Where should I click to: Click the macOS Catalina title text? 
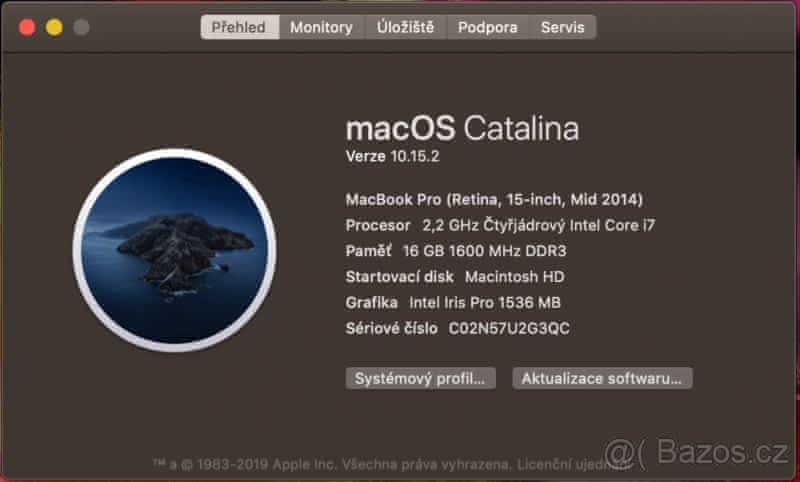pos(462,128)
